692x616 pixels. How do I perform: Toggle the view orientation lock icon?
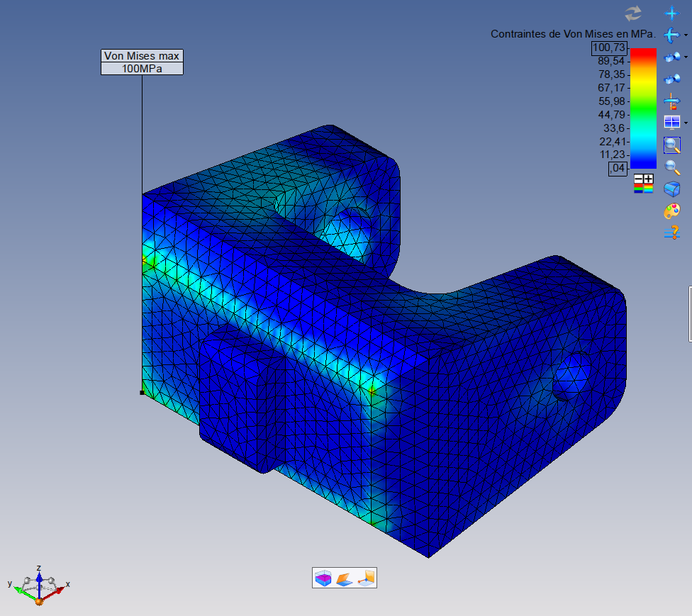click(x=671, y=101)
